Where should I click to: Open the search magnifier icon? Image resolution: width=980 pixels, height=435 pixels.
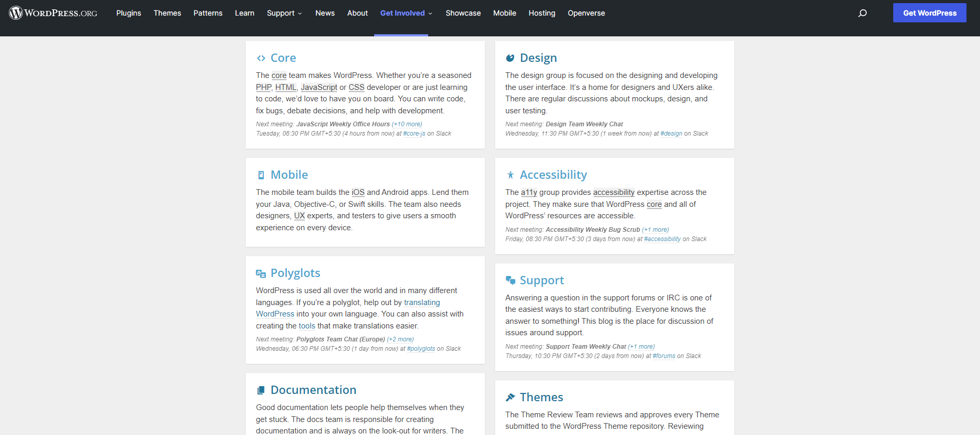click(863, 13)
